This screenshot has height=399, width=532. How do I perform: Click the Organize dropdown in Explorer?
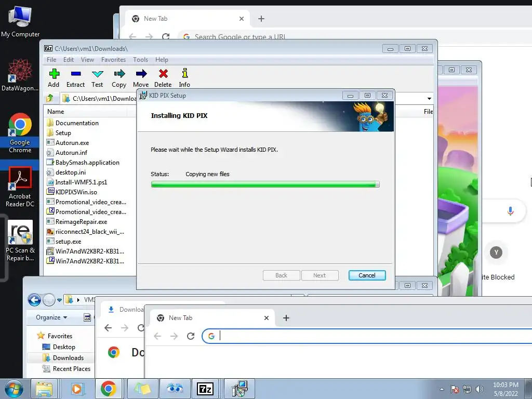51,317
